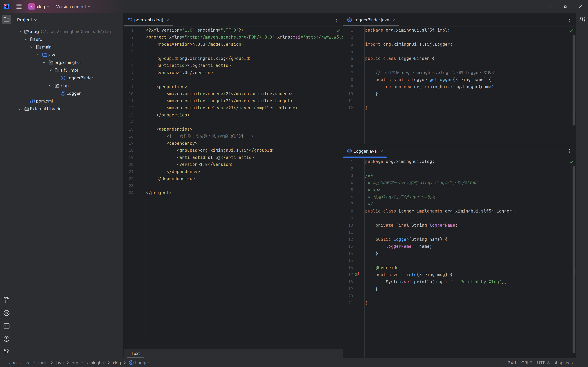Open Logger.java editor tab options menu
588x367 pixels.
coord(570,151)
